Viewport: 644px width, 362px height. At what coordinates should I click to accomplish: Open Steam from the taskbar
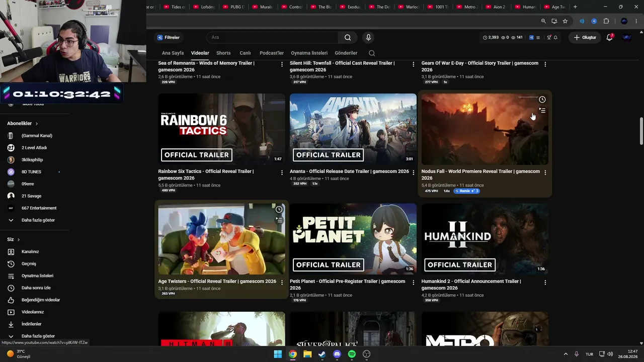[322, 354]
